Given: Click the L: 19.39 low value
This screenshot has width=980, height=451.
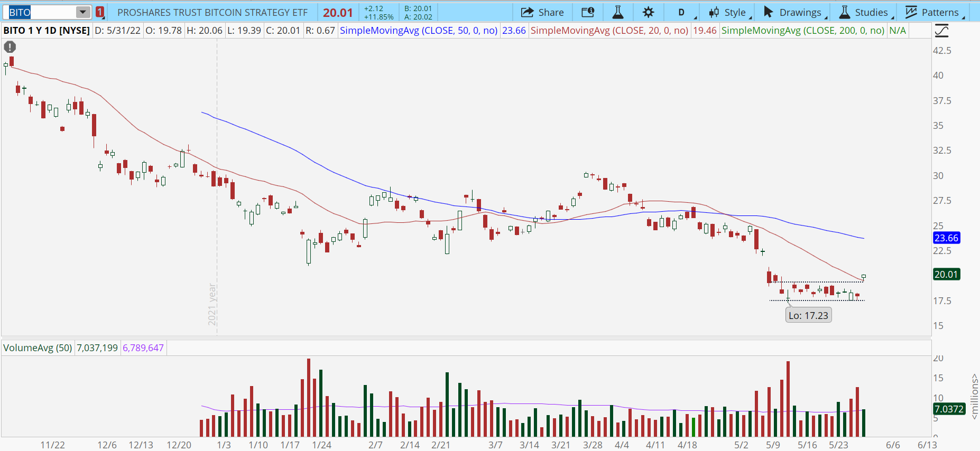Looking at the screenshot, I should 244,31.
